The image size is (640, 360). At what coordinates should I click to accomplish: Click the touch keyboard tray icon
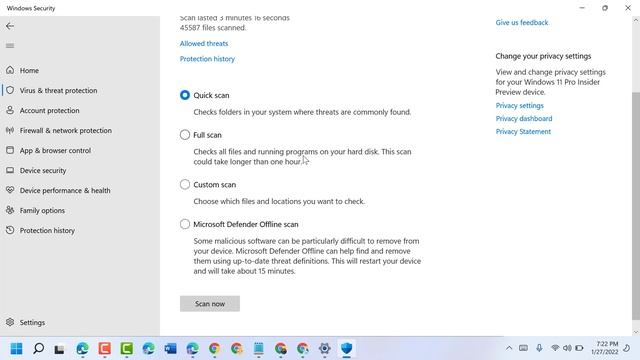tap(523, 348)
